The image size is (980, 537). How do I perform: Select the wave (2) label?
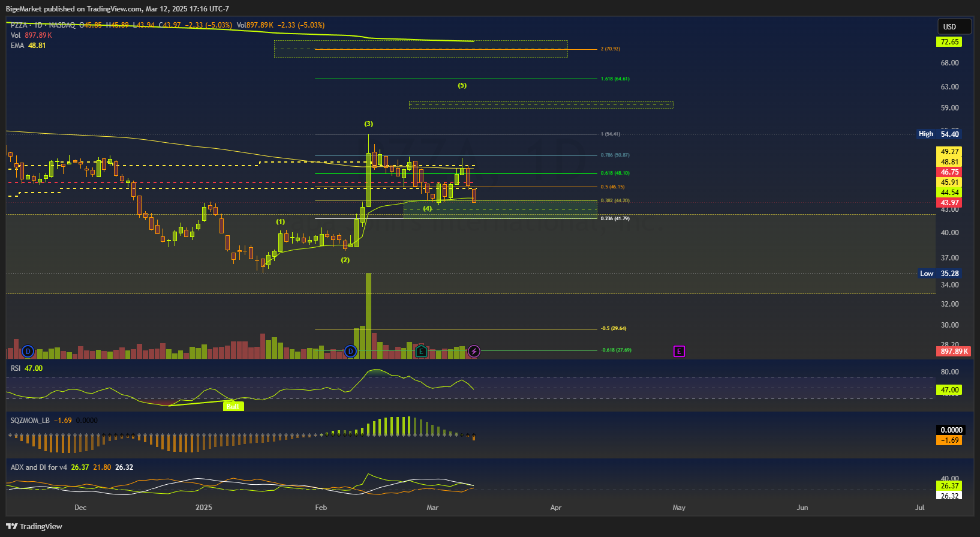click(345, 260)
